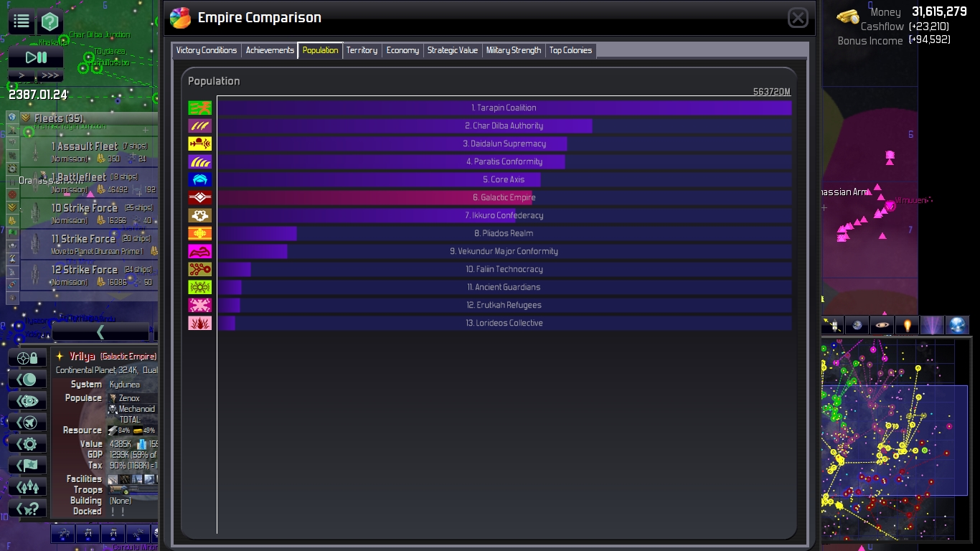Click the Lorideos Collective flag icon

(200, 323)
